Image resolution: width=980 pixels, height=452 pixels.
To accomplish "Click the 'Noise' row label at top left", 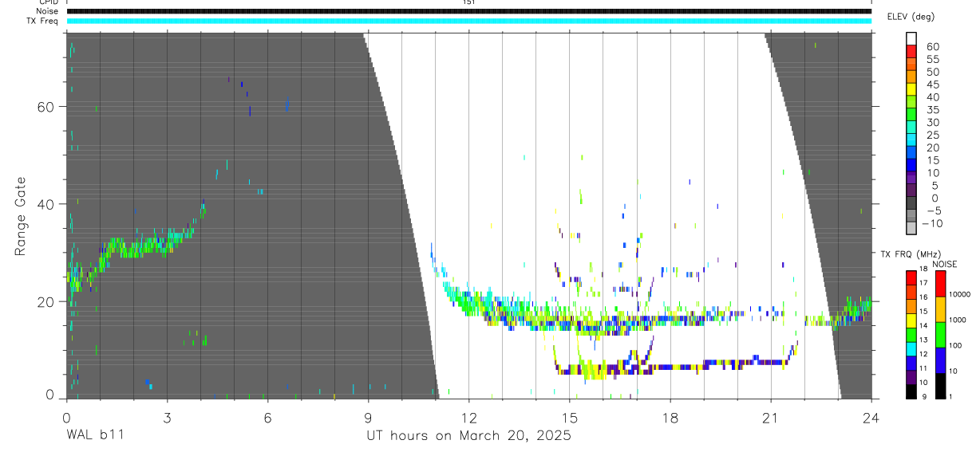I will tap(47, 11).
